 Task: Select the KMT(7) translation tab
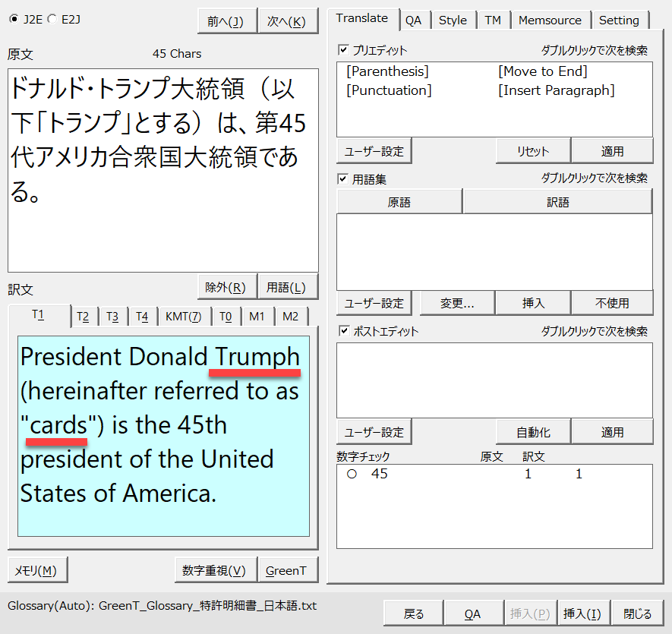coord(183,317)
